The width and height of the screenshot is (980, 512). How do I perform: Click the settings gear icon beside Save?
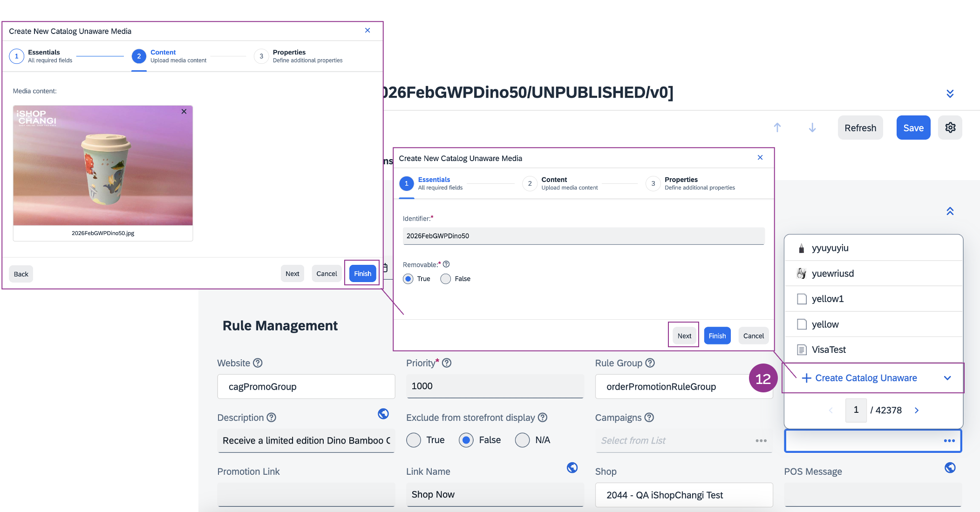pos(950,128)
